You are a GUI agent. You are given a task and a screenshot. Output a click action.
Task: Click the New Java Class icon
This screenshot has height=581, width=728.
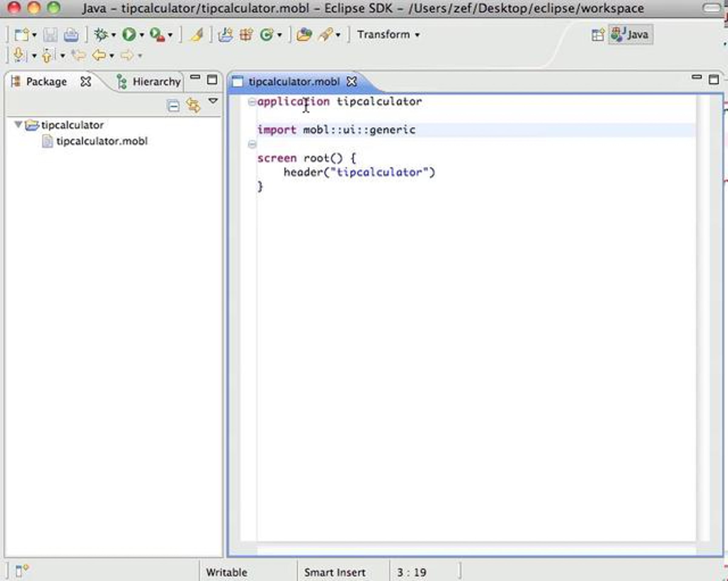266,35
